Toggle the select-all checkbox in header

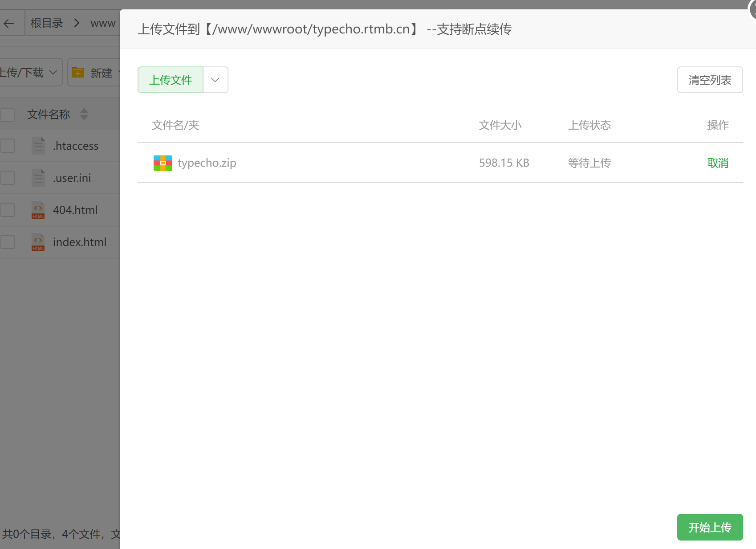8,115
